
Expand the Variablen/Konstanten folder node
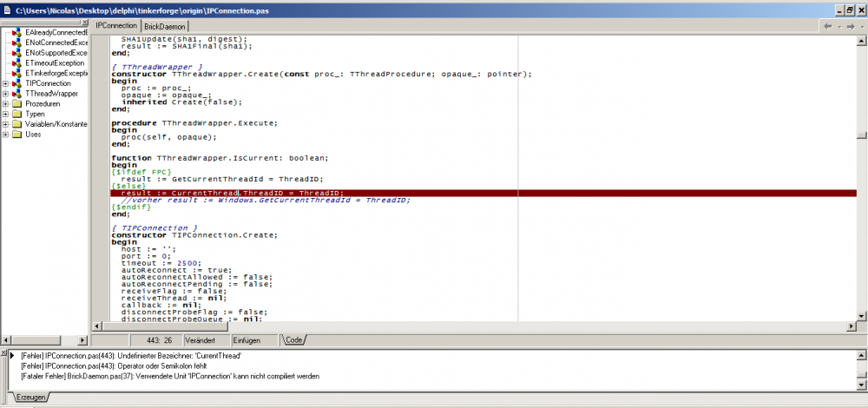[5, 124]
